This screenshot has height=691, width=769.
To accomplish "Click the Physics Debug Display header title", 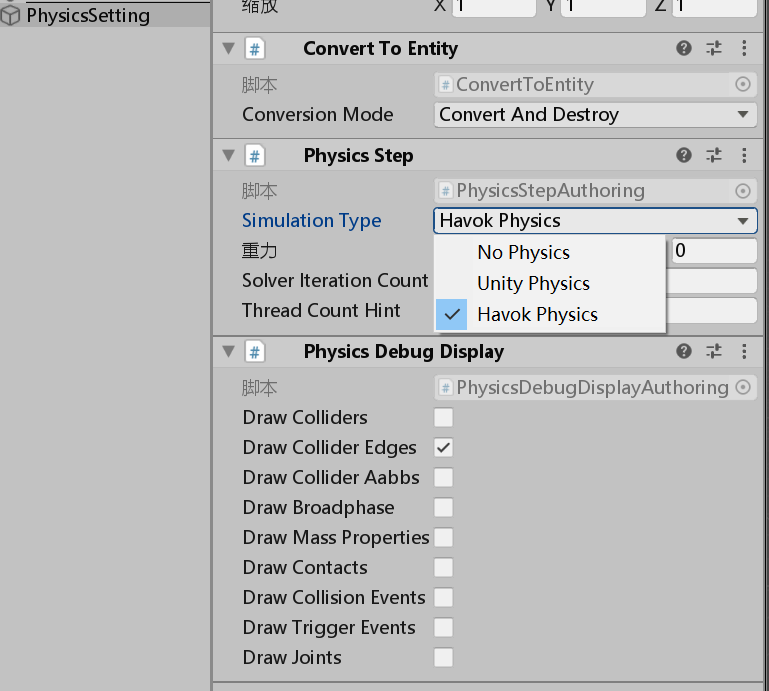I will pyautogui.click(x=404, y=352).
